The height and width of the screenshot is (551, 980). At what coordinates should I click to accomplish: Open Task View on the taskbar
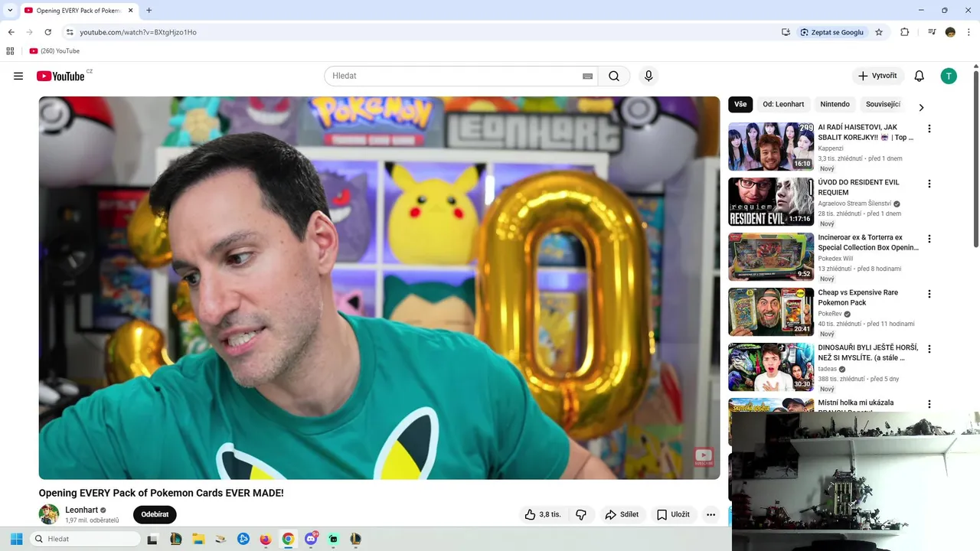[152, 539]
